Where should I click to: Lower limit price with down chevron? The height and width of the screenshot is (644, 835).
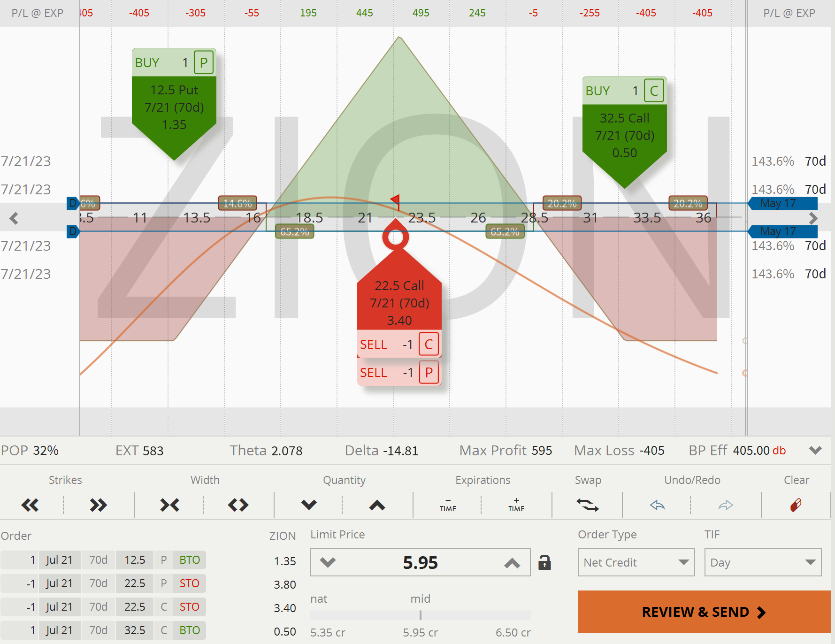328,562
